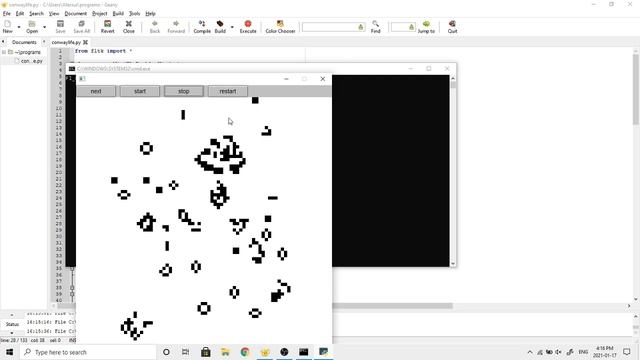The height and width of the screenshot is (360, 640).
Task: Click the Open file toolbar icon
Action: 32,27
